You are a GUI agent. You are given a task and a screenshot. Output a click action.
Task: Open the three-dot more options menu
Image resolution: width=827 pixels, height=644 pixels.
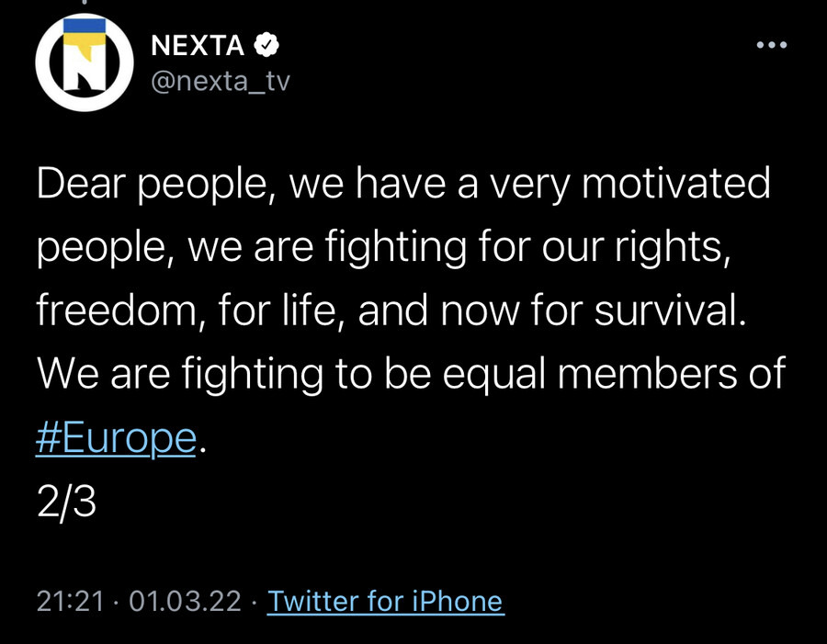[x=770, y=45]
